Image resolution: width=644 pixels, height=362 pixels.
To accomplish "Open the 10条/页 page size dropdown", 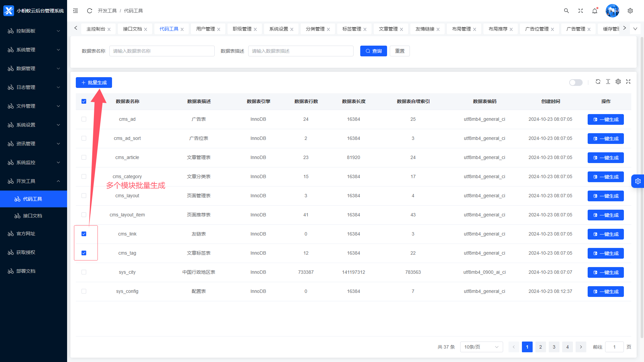I will point(481,347).
